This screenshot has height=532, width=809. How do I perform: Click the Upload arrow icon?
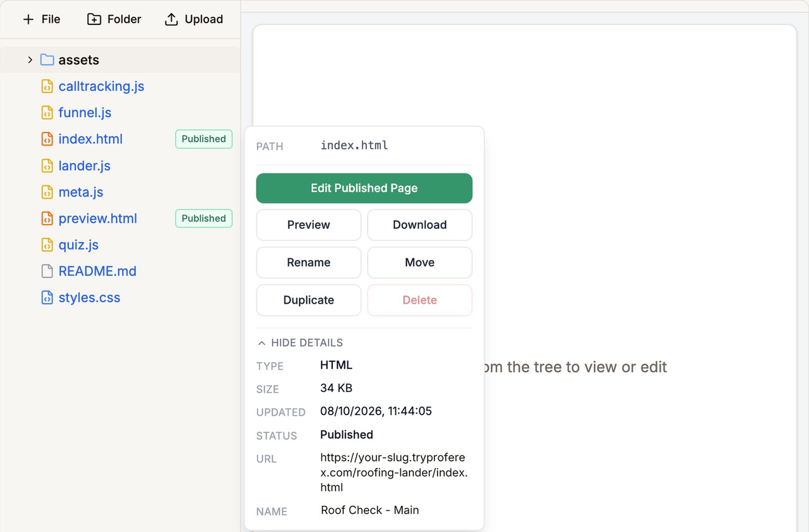click(171, 19)
